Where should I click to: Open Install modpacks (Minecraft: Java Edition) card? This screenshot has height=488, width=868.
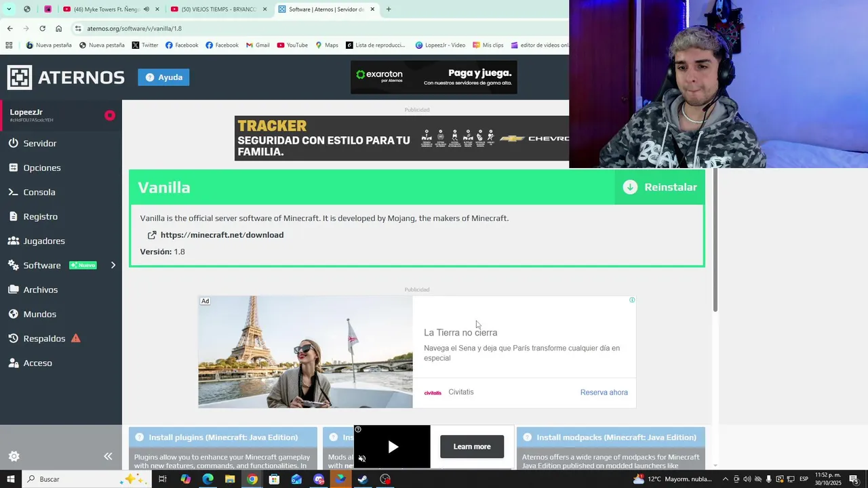611,448
